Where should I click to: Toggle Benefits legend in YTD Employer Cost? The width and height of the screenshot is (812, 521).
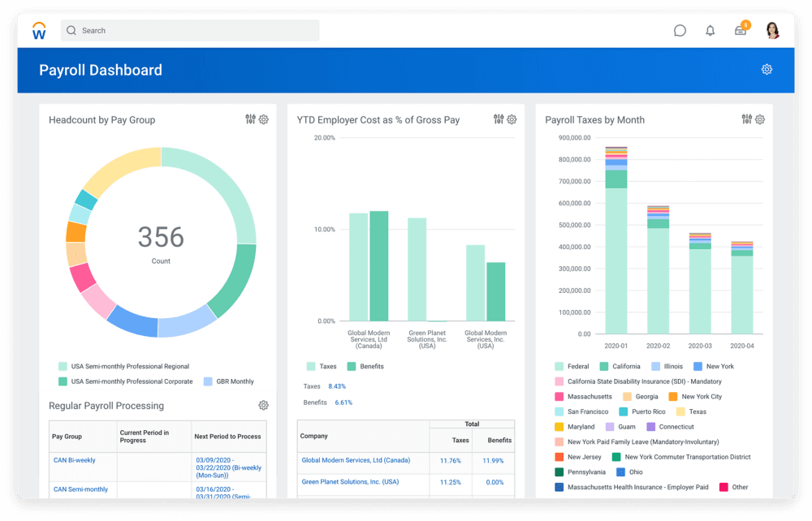[351, 366]
